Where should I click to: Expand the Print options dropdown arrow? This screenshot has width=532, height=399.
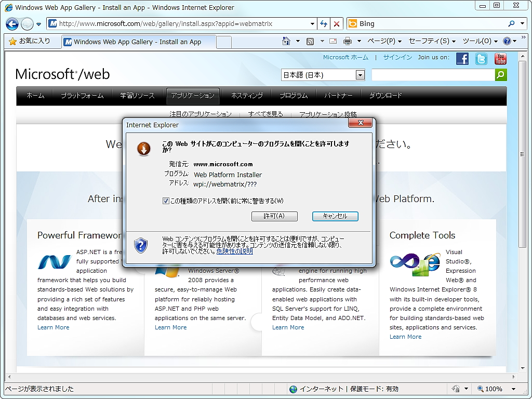[359, 41]
